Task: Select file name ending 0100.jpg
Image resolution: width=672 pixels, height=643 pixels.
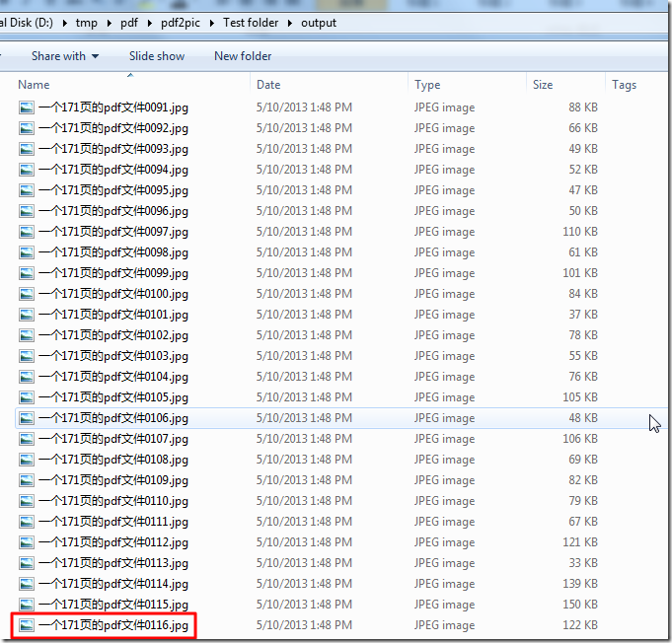Action: coord(113,294)
